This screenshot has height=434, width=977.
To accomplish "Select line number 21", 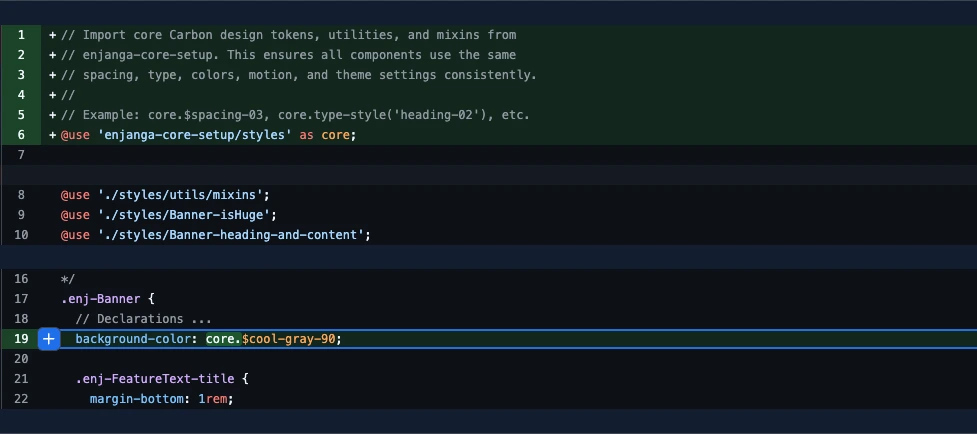I will pos(21,379).
